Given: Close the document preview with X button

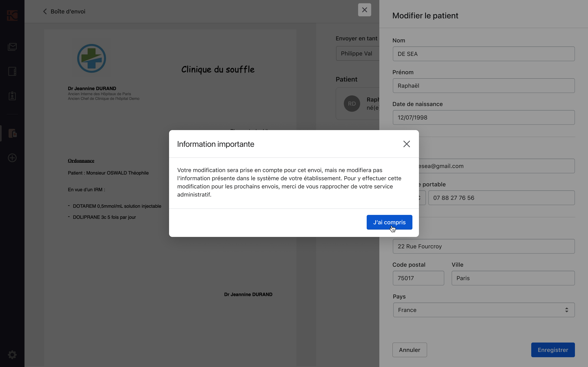Looking at the screenshot, I should click(364, 10).
